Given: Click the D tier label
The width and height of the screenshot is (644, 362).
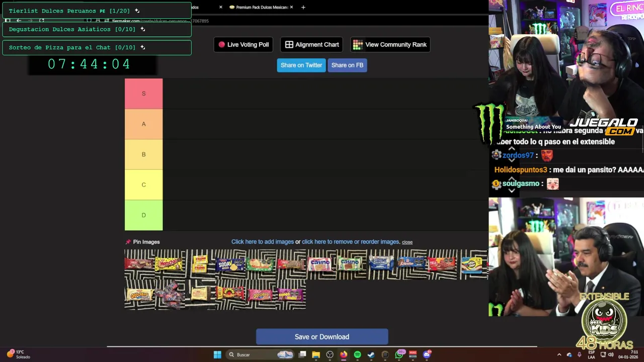Looking at the screenshot, I should coord(143,215).
